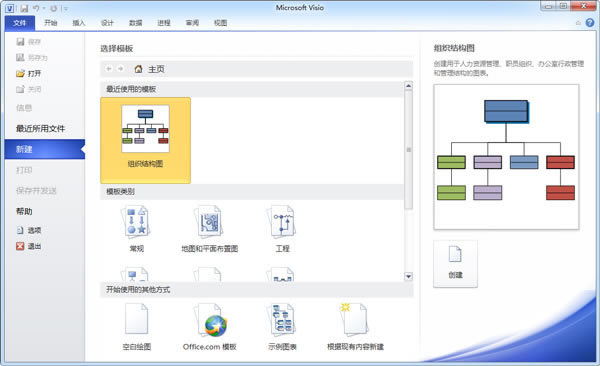The height and width of the screenshot is (366, 600).
Task: Click 保存 in the backstage sidebar
Action: coord(29,42)
